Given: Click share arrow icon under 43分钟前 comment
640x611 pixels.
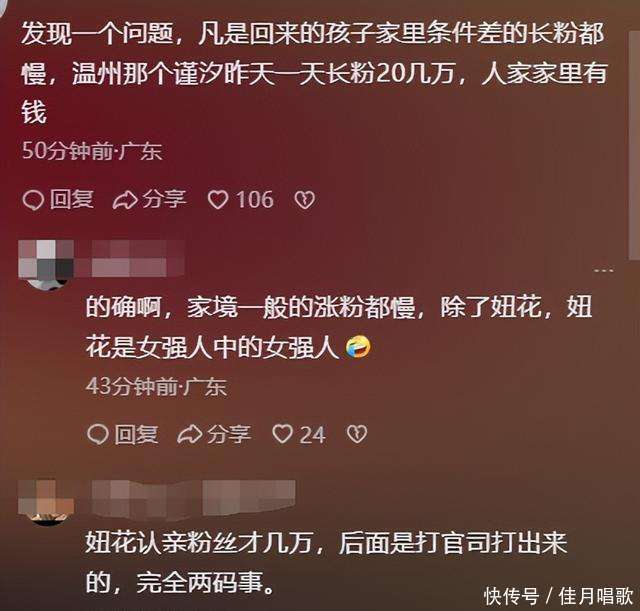Looking at the screenshot, I should tap(189, 434).
